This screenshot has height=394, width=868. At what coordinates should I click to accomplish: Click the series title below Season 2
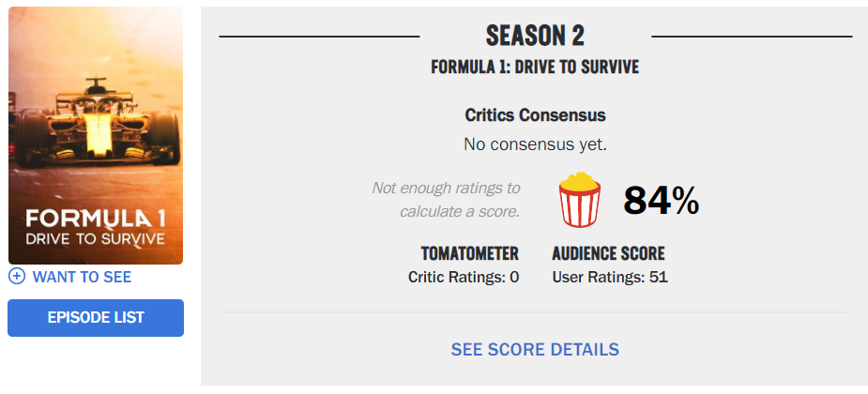click(535, 68)
